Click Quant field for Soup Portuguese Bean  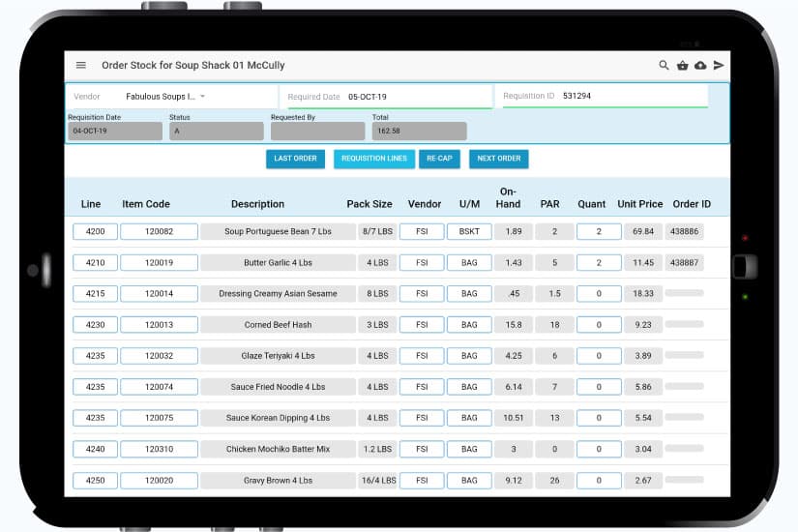[x=599, y=232]
